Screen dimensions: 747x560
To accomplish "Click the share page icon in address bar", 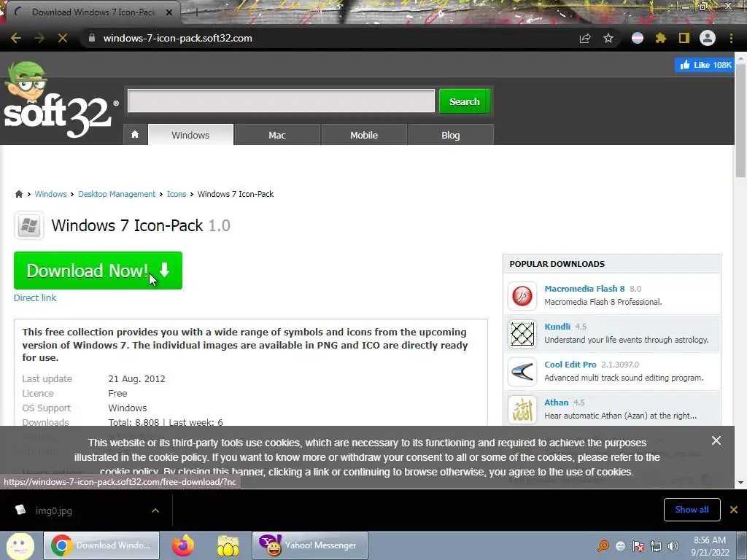I will [585, 38].
